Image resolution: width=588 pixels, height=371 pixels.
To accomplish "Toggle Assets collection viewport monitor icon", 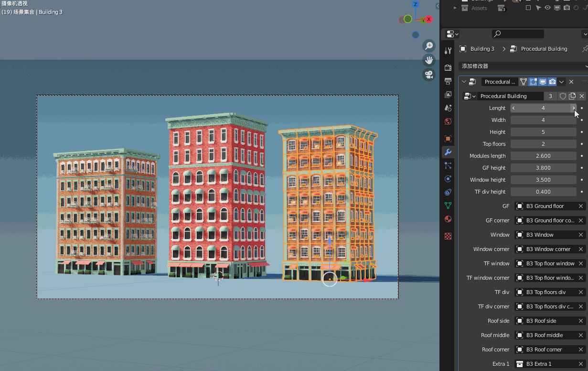I will click(557, 8).
